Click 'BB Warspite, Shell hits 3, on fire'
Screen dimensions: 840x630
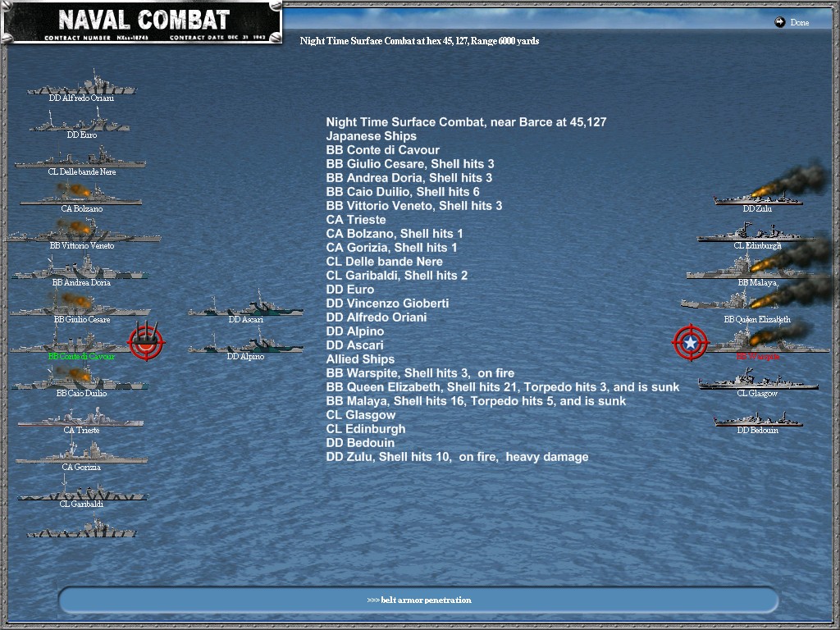420,373
